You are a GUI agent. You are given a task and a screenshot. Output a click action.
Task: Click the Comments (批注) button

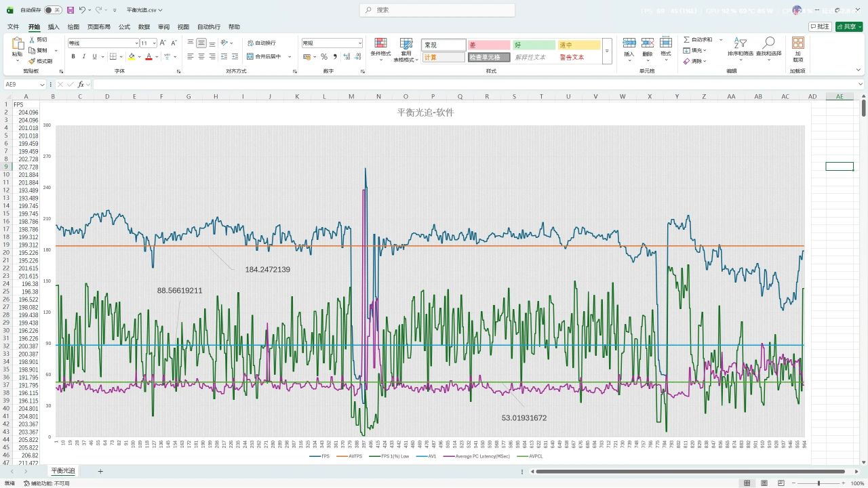click(x=820, y=26)
